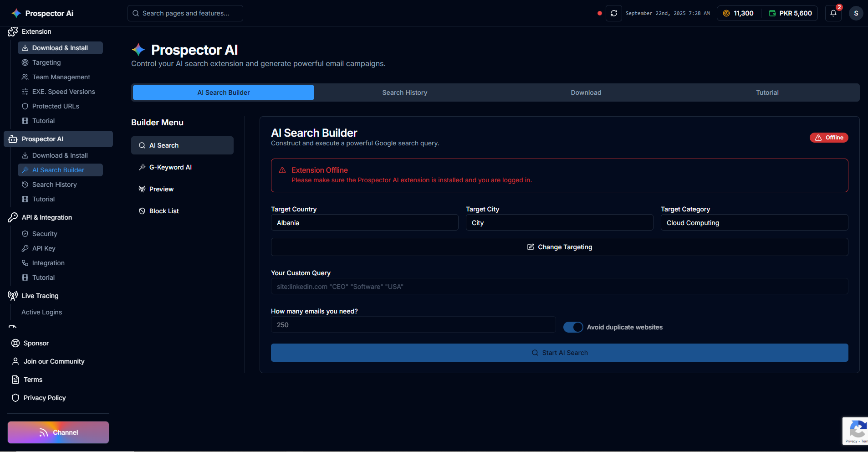
Task: Open the Target City field
Action: [559, 223]
